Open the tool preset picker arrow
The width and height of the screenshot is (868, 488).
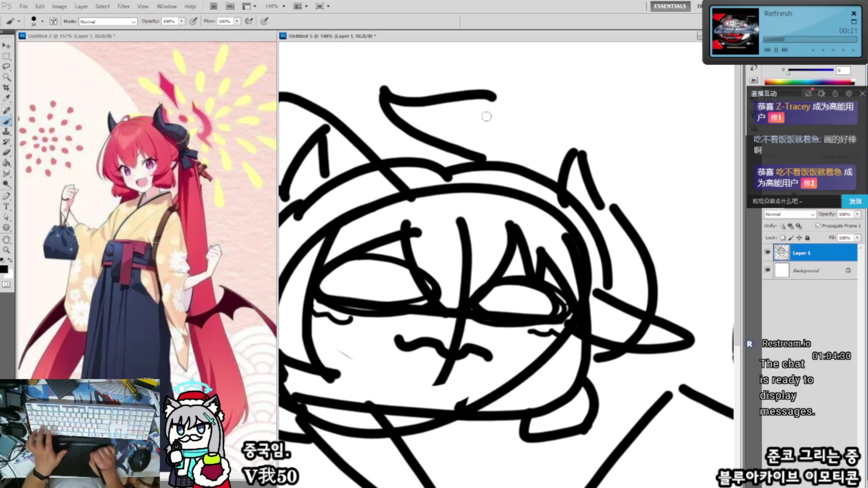[x=19, y=21]
